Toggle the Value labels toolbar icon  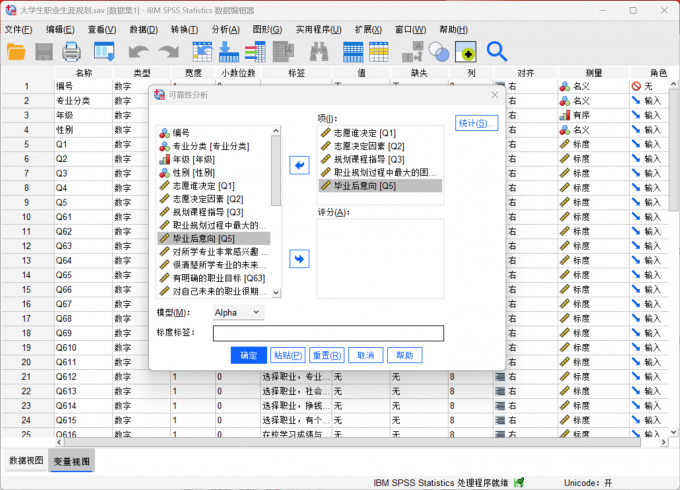[x=412, y=52]
